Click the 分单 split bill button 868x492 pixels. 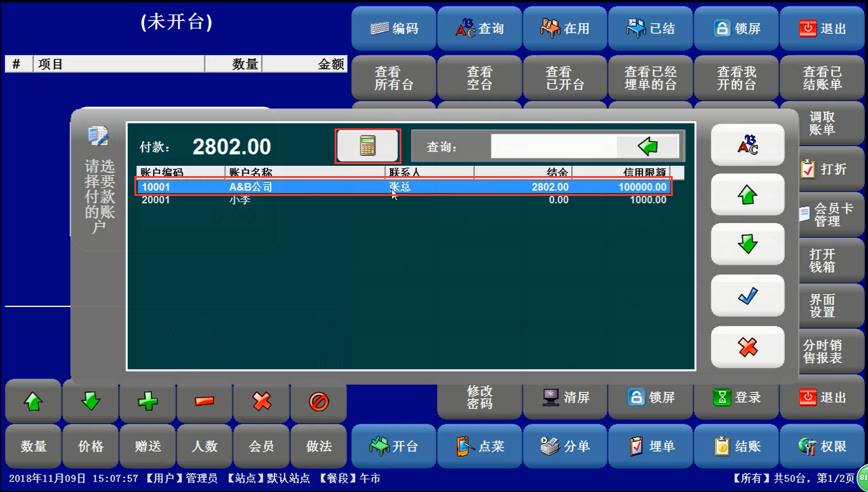(565, 446)
